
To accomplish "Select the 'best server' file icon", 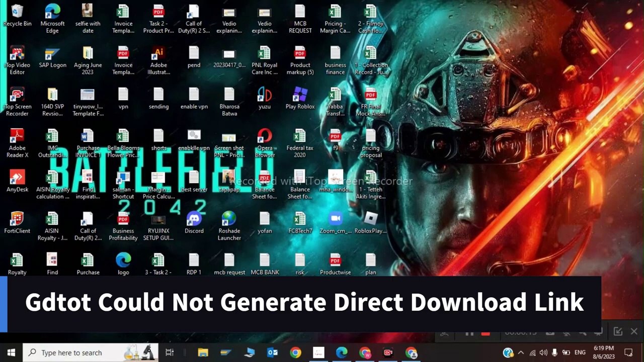I will click(x=194, y=181).
